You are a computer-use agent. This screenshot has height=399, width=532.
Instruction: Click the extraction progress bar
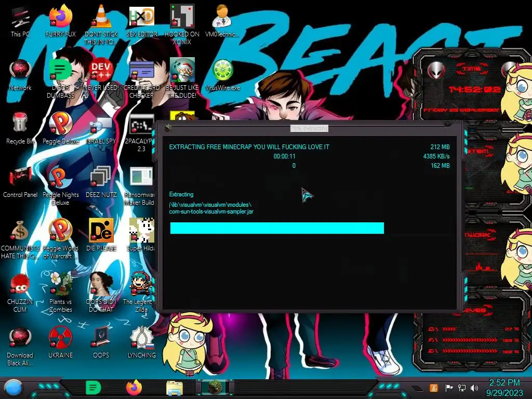point(310,228)
